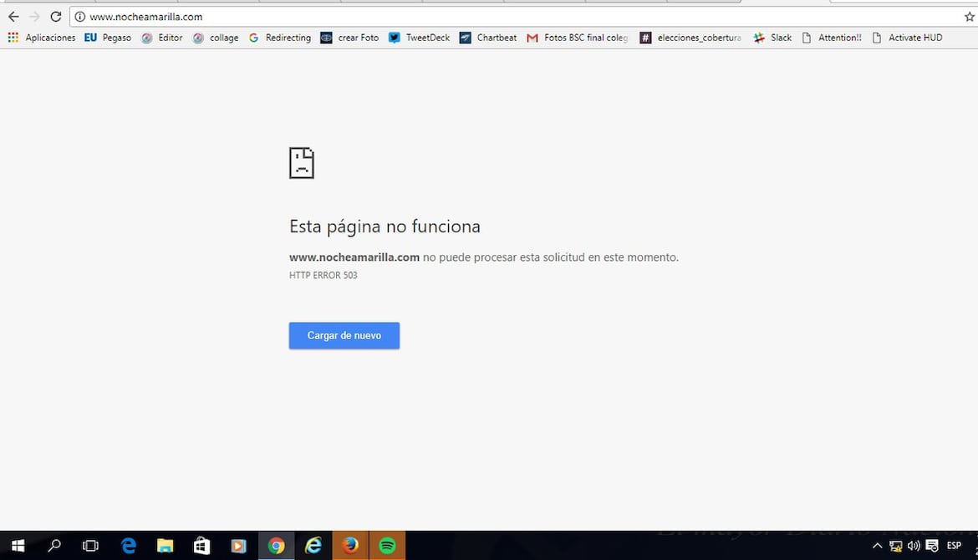Open the Slack bookmark
This screenshot has width=978, height=560.
pos(772,38)
